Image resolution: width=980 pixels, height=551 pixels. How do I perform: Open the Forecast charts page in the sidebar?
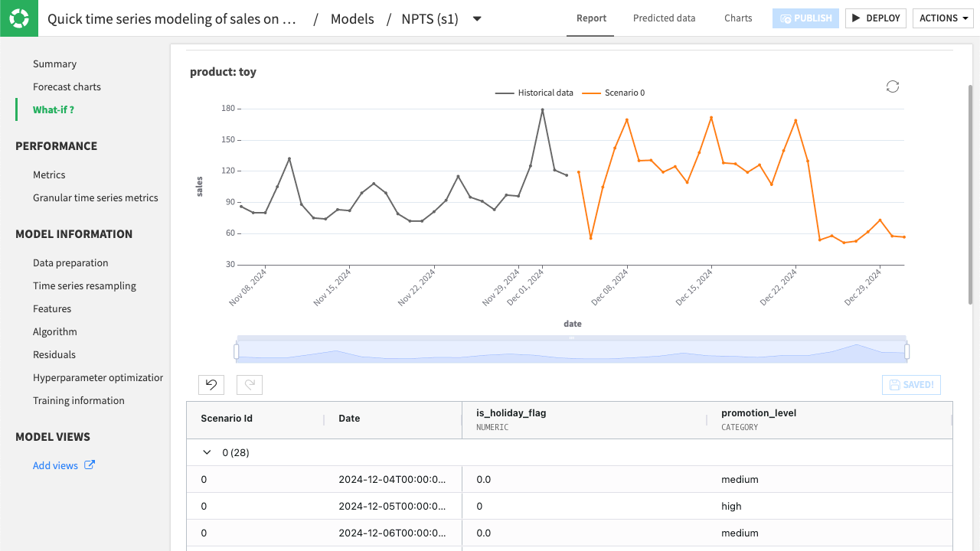[67, 86]
